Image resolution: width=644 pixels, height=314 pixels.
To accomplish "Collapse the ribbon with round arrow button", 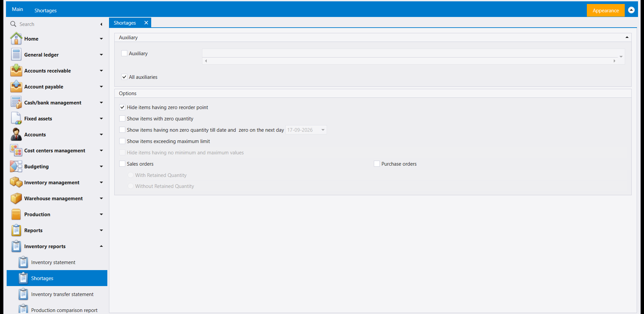I will click(x=631, y=10).
